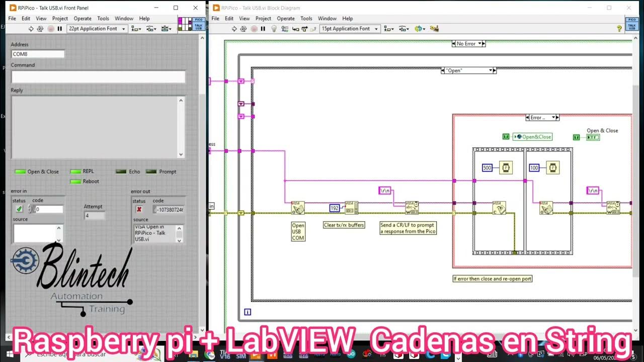Toggle Echo LED indicator

click(121, 171)
